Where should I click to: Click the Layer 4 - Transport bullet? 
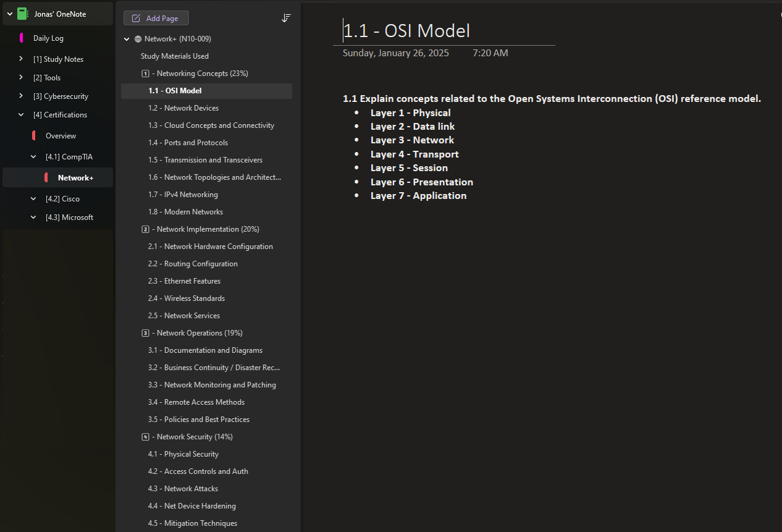(414, 154)
